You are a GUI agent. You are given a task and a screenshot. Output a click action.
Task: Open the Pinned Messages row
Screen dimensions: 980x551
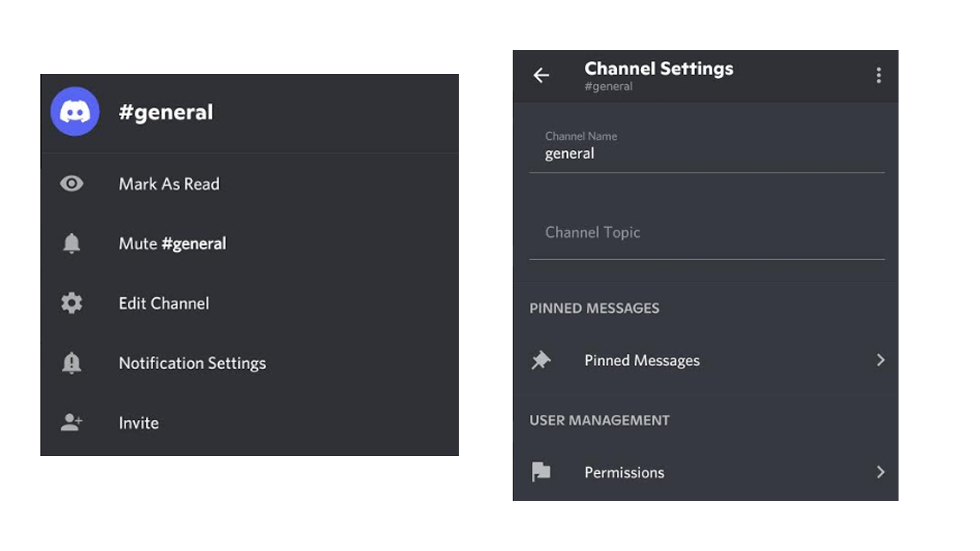[x=706, y=360]
